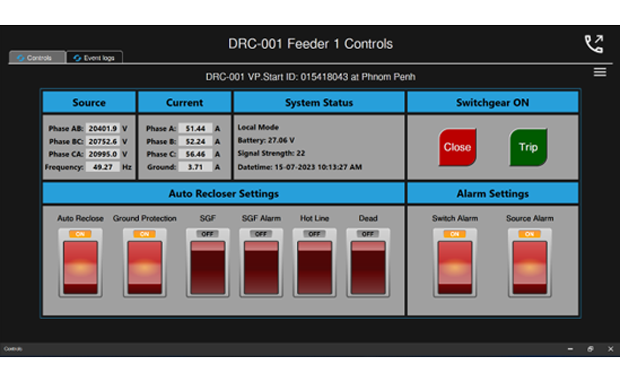Minimize the window from bottom bar

coord(570,349)
